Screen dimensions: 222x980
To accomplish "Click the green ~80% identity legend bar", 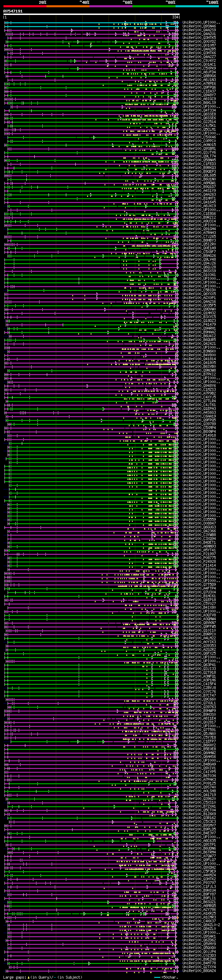I will tap(154, 6).
